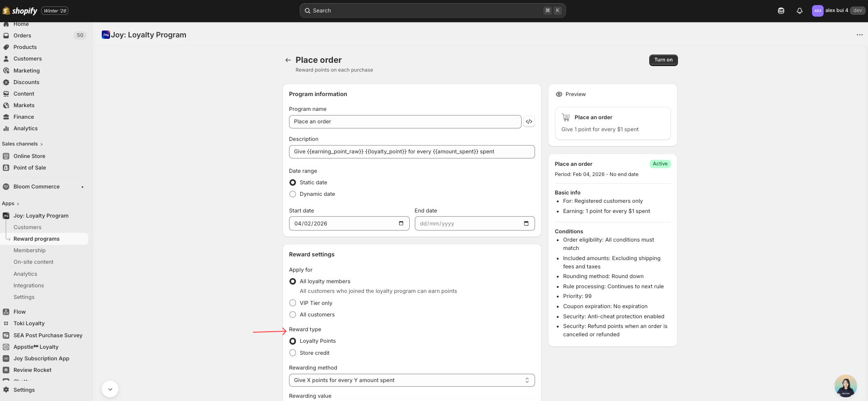
Task: Expand the Apps section
Action: pyautogui.click(x=11, y=203)
